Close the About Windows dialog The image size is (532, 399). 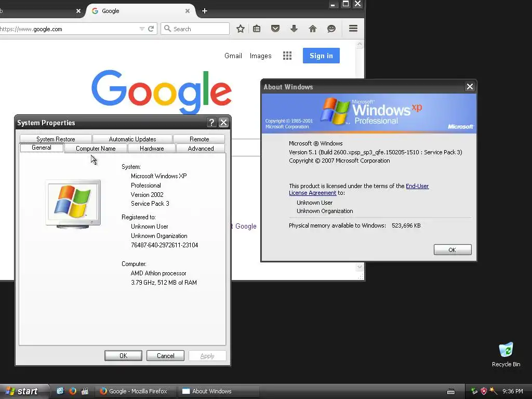point(470,87)
